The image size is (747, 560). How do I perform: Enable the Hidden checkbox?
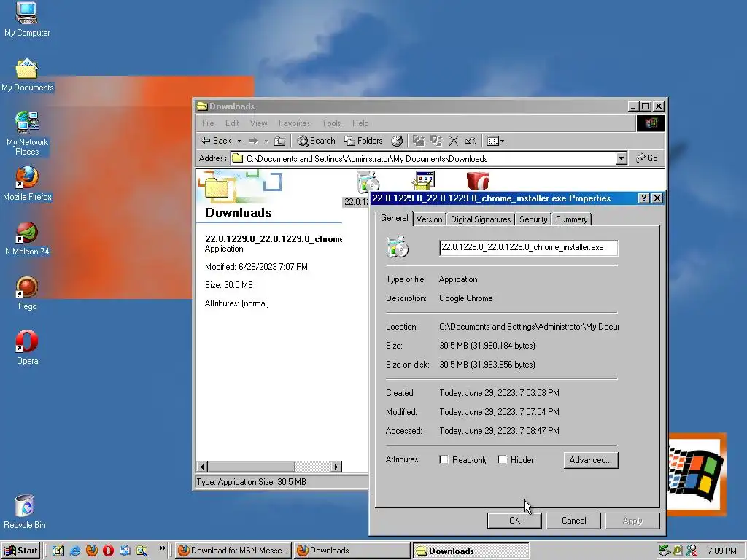click(x=502, y=460)
